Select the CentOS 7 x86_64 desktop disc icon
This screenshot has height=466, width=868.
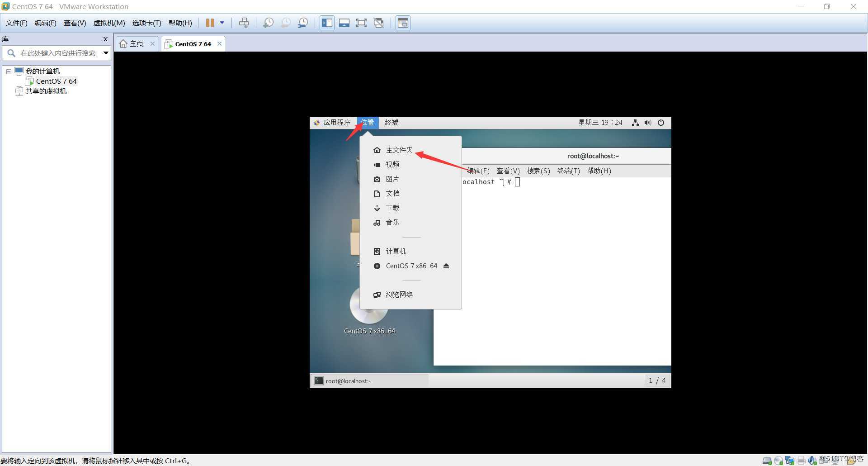369,311
